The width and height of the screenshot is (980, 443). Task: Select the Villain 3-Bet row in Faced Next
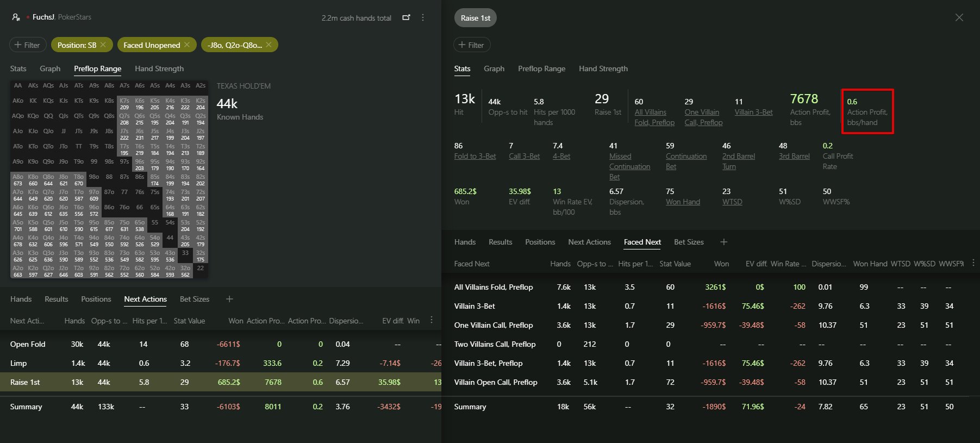pos(711,306)
